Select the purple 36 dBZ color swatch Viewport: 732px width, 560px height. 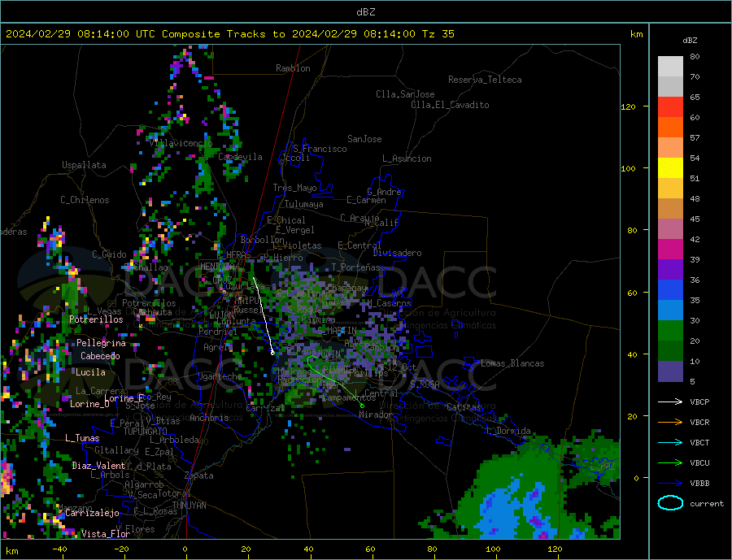coord(670,269)
